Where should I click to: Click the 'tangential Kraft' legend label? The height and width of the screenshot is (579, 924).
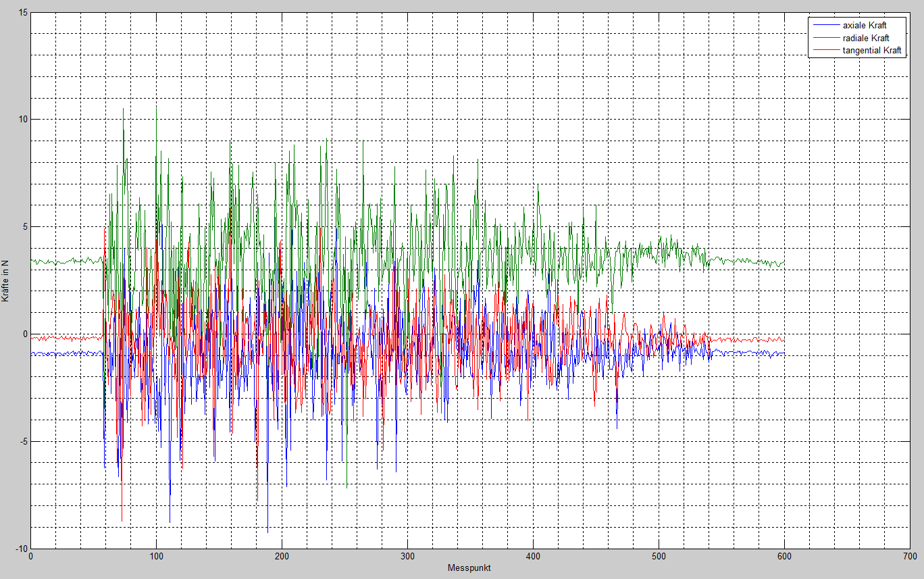[x=871, y=51]
